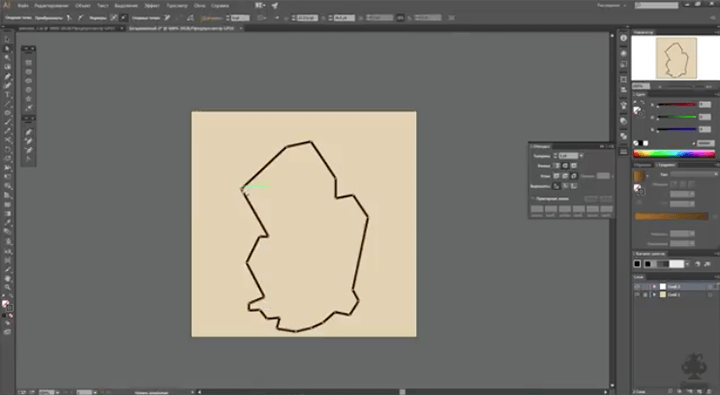
Task: Open workspace switcher dropdown at top right
Action: coord(611,6)
